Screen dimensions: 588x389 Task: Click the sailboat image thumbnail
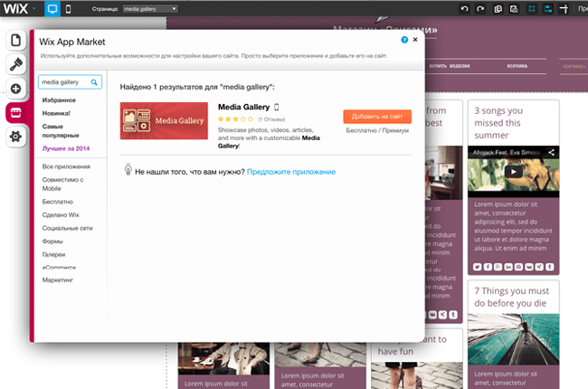pos(514,339)
